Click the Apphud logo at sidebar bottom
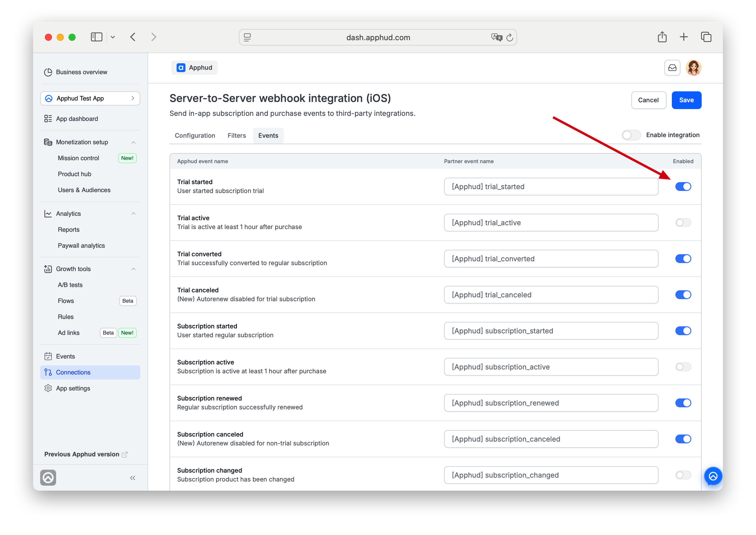756x535 pixels. (x=48, y=478)
